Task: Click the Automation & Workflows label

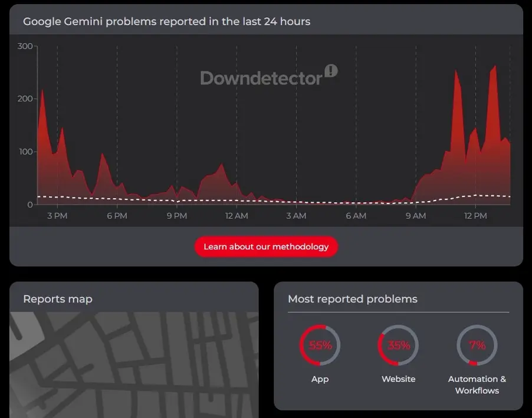Action: tap(477, 385)
